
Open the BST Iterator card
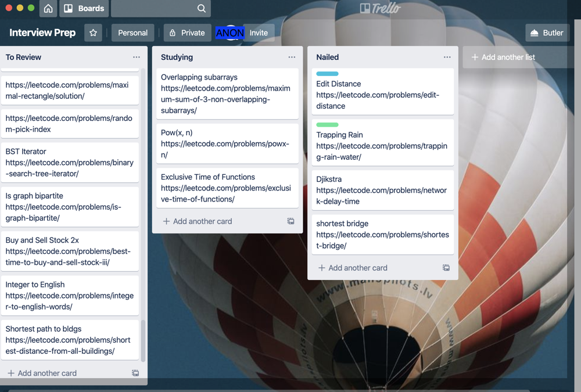click(x=70, y=162)
